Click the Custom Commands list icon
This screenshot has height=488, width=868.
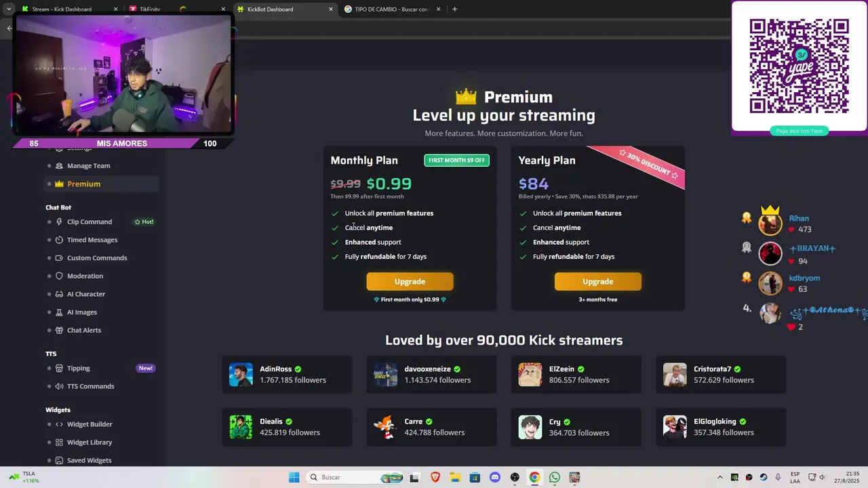tap(59, 258)
